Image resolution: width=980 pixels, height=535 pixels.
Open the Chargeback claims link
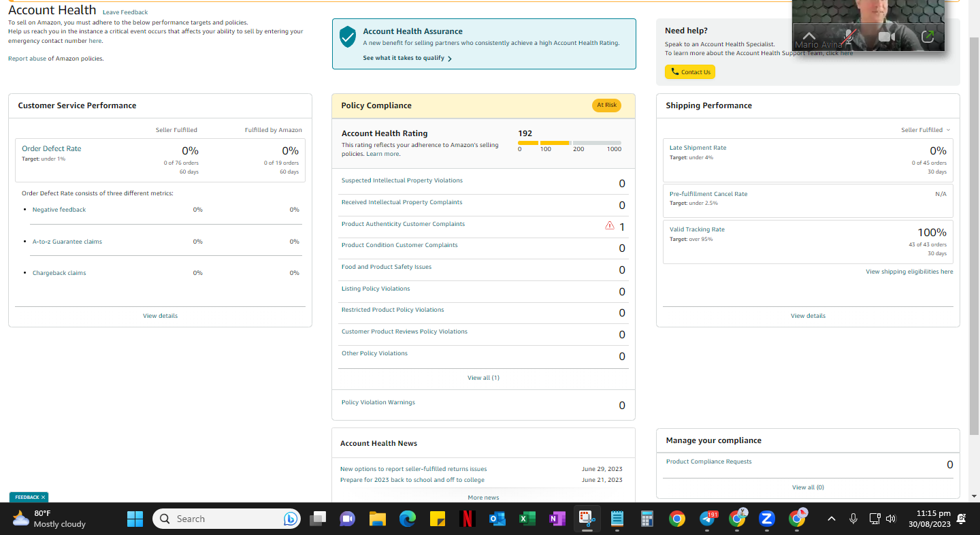59,273
